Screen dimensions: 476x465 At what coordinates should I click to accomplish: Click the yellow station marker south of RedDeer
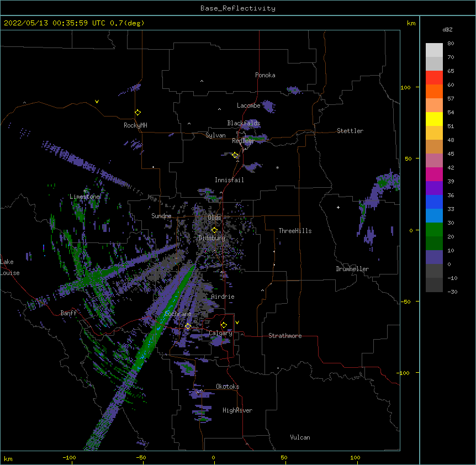(x=235, y=155)
